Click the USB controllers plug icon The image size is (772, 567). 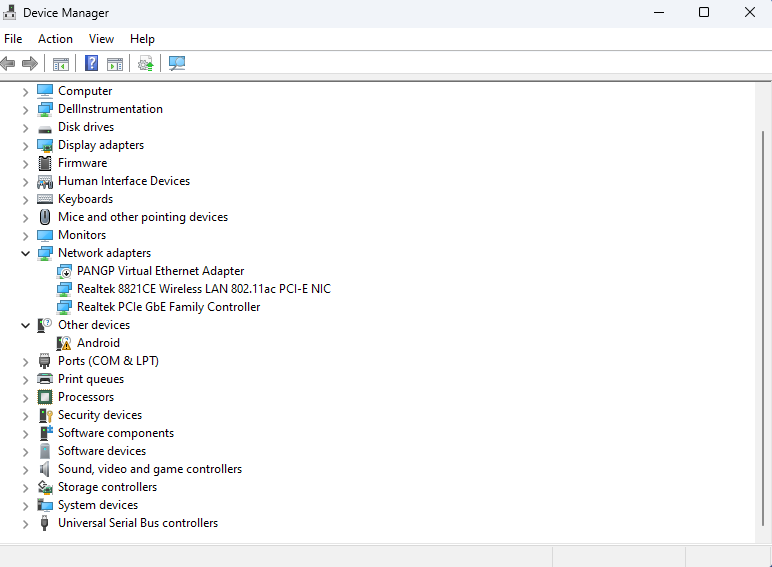click(45, 523)
